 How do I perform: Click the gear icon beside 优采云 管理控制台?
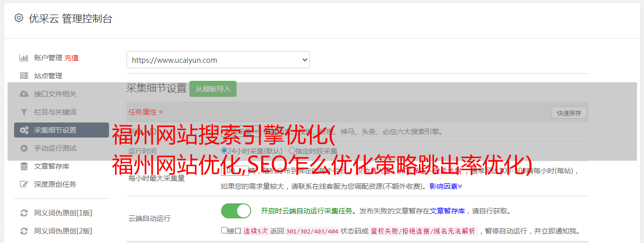coord(19,18)
